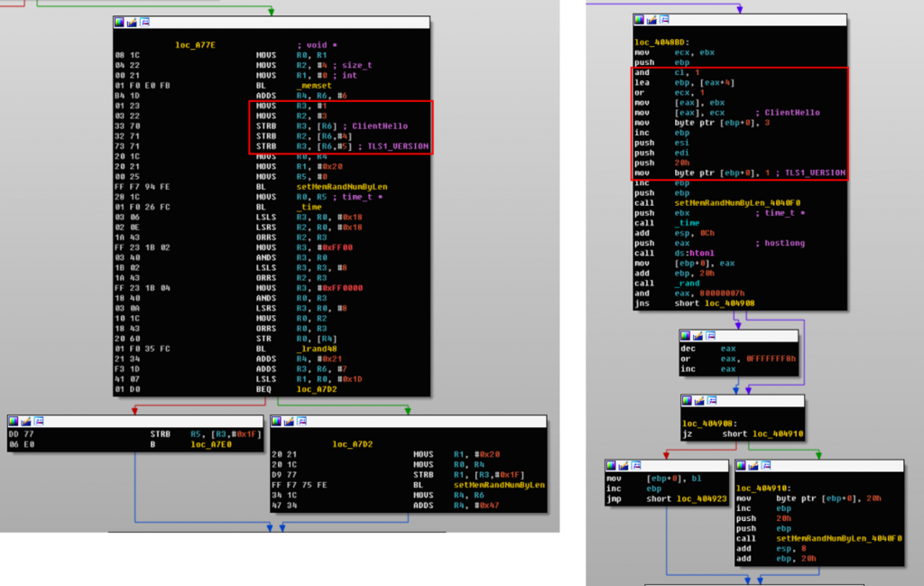The image size is (924, 586).
Task: Click the TLS1_VERSION comment in the ARM block
Action: pyautogui.click(x=398, y=146)
